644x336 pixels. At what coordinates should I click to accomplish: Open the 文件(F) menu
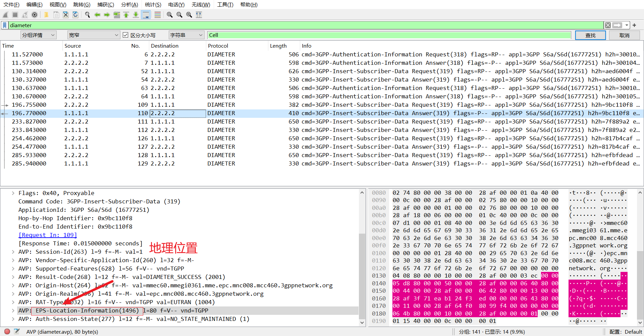coord(11,5)
